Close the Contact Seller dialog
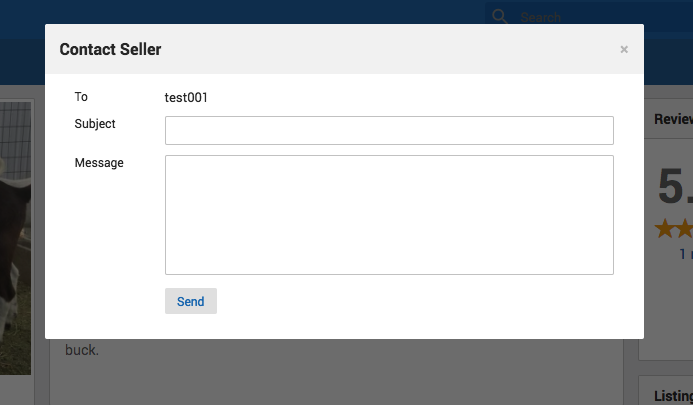This screenshot has width=693, height=405. tap(624, 50)
